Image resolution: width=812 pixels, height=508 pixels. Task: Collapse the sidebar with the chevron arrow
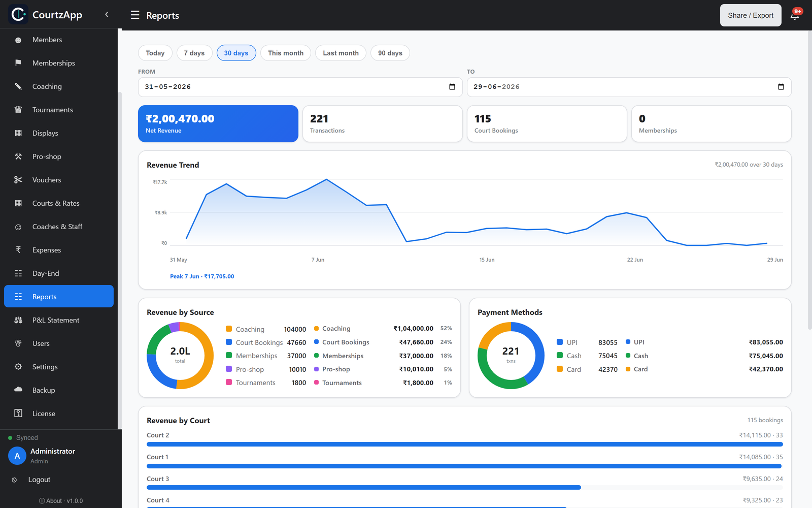pyautogui.click(x=107, y=15)
